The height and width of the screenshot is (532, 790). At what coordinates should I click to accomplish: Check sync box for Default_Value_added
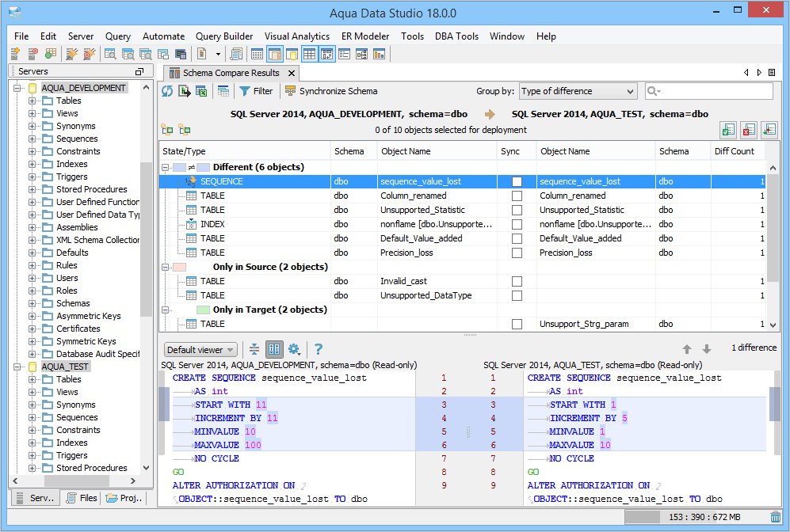click(x=517, y=238)
